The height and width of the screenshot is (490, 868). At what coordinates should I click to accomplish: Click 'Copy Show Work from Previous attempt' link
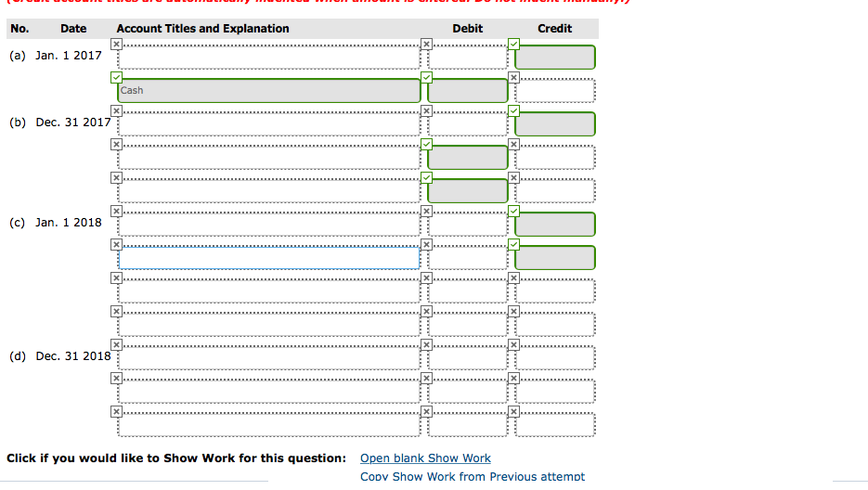tap(473, 476)
